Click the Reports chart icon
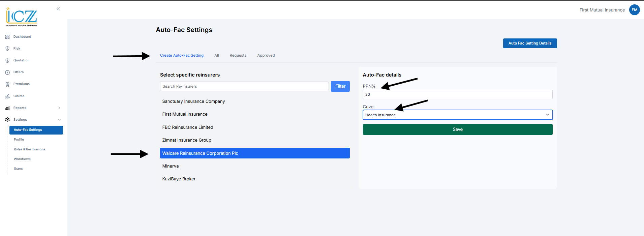 pos(7,108)
